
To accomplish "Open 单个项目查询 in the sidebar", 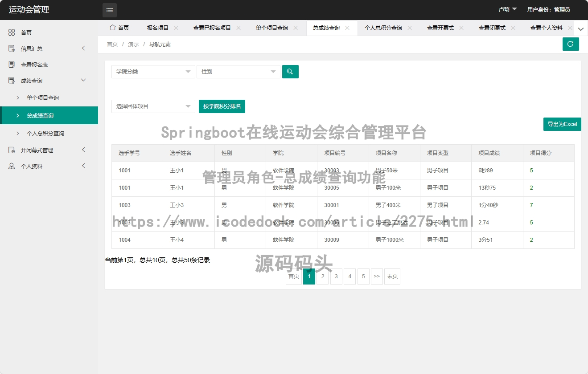I will click(x=49, y=98).
